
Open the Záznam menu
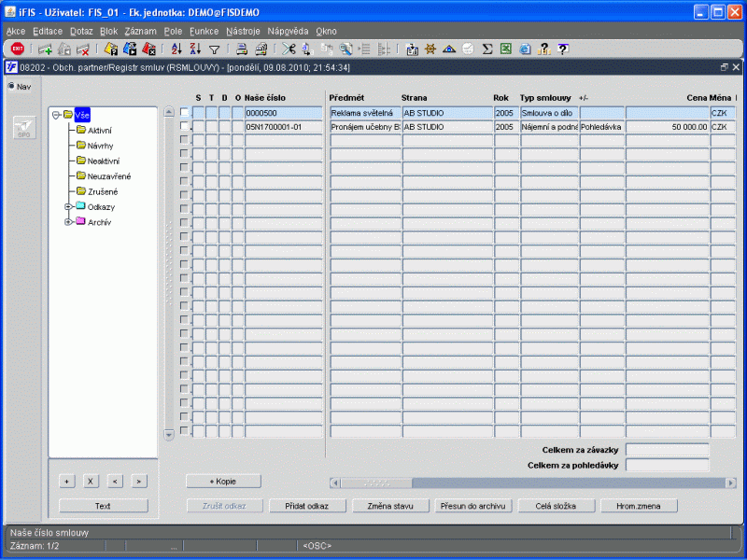[x=141, y=32]
